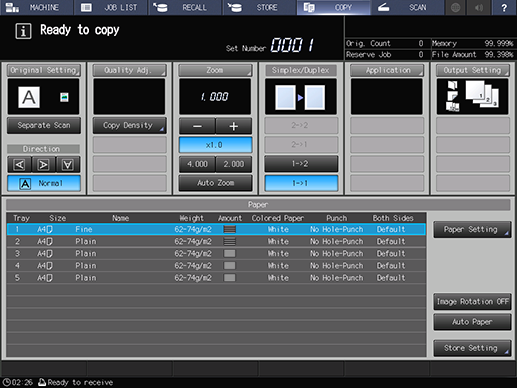The height and width of the screenshot is (388, 517).
Task: Select the 4.000 zoom preset
Action: [197, 164]
